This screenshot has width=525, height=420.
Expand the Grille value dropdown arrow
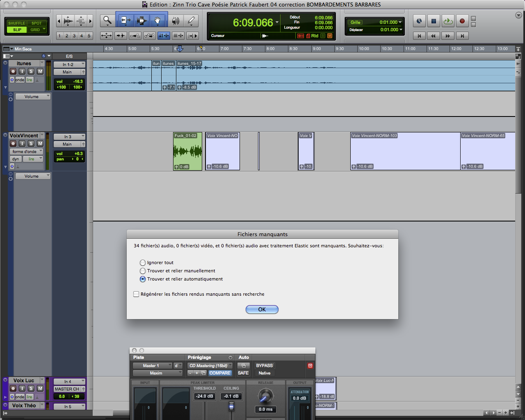[400, 22]
